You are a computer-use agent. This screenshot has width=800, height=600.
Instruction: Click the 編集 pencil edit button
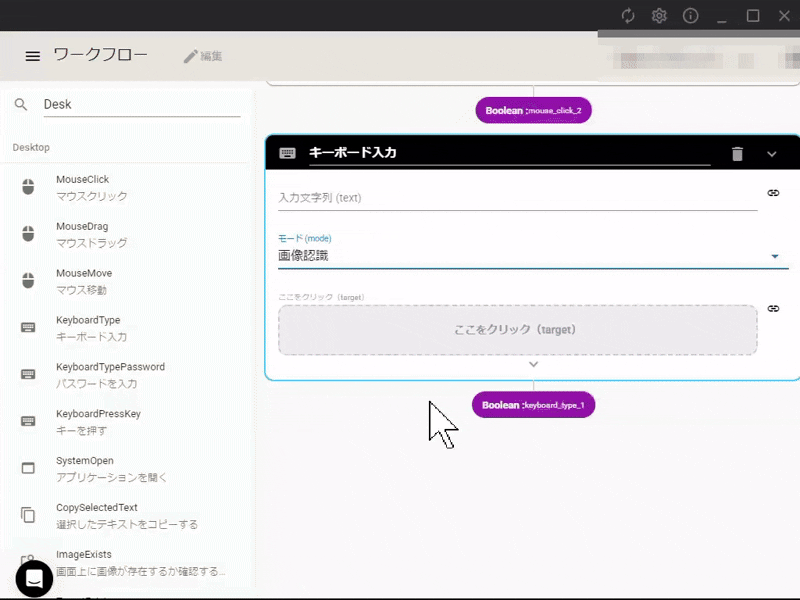(203, 56)
